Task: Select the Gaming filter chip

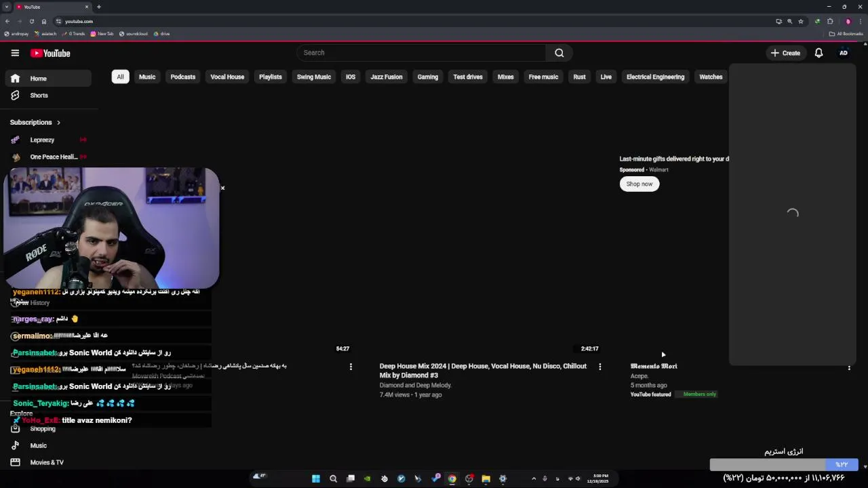Action: 428,77
